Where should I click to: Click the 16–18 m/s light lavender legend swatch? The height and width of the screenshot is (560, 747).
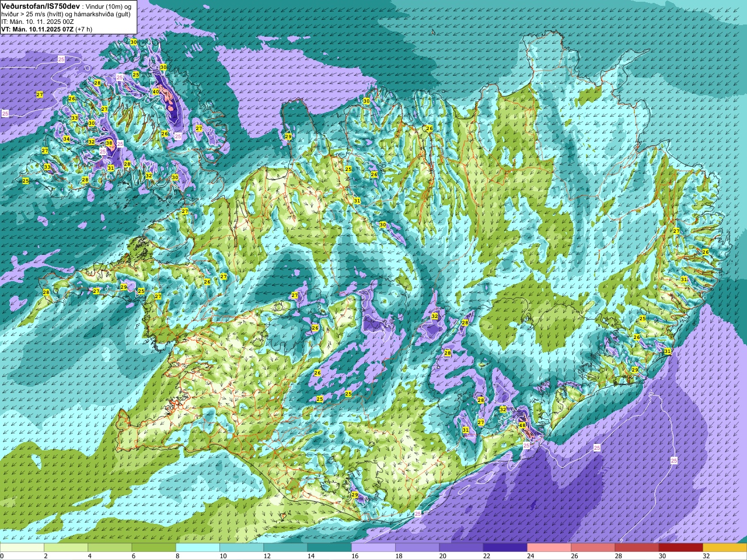click(x=373, y=548)
